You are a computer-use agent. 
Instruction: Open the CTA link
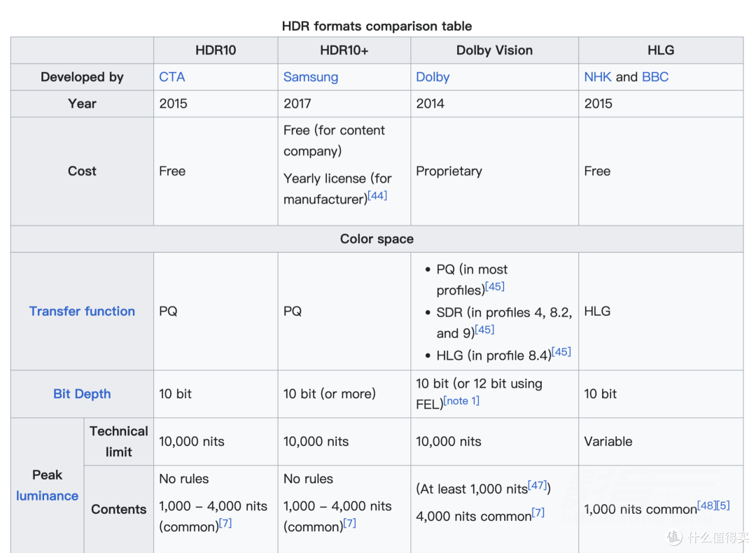click(x=172, y=77)
